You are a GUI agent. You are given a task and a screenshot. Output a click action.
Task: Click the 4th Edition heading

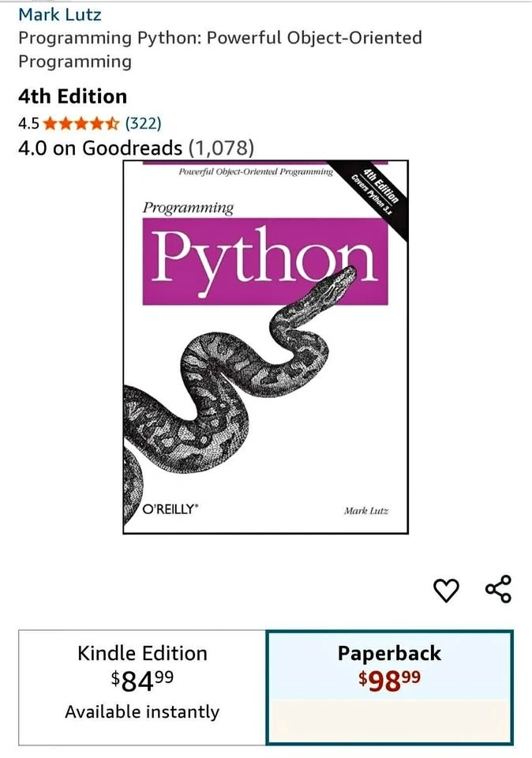pyautogui.click(x=73, y=96)
